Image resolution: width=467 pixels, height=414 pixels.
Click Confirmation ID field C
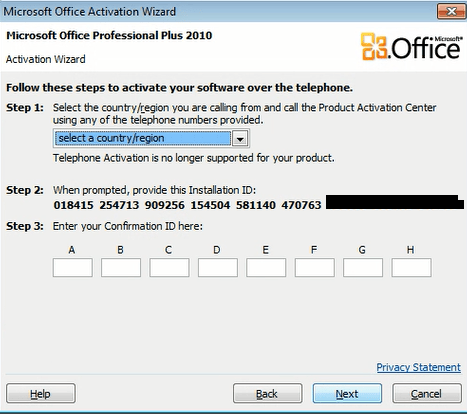pos(169,267)
